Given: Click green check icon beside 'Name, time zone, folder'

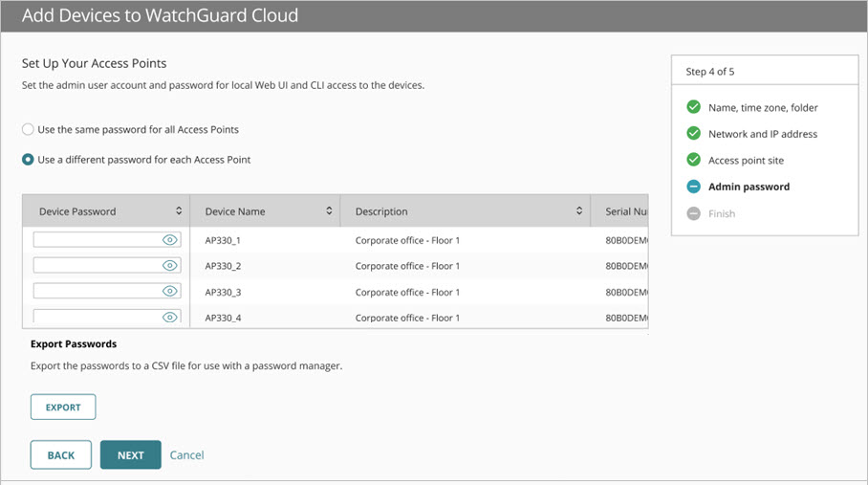Looking at the screenshot, I should pyautogui.click(x=694, y=107).
